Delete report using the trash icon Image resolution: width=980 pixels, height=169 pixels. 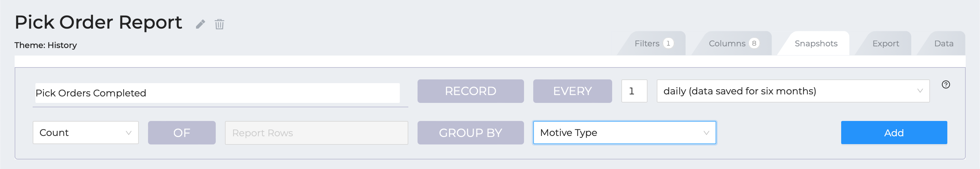click(219, 24)
